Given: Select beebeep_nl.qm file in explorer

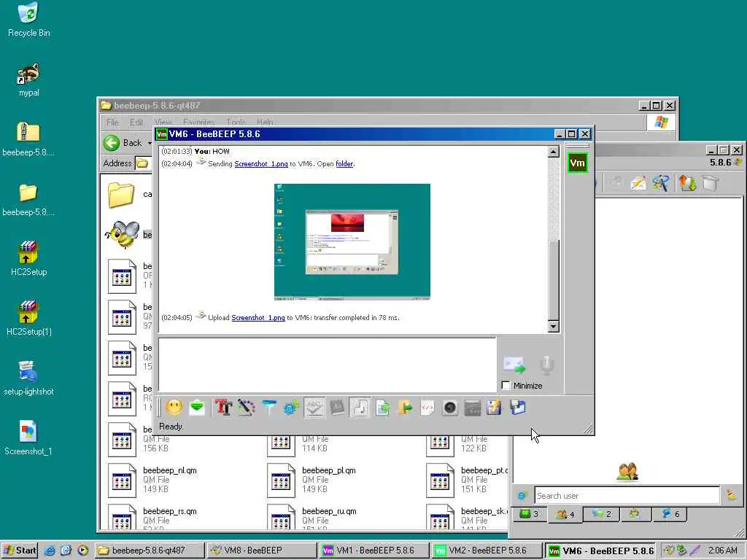Looking at the screenshot, I should (152, 480).
